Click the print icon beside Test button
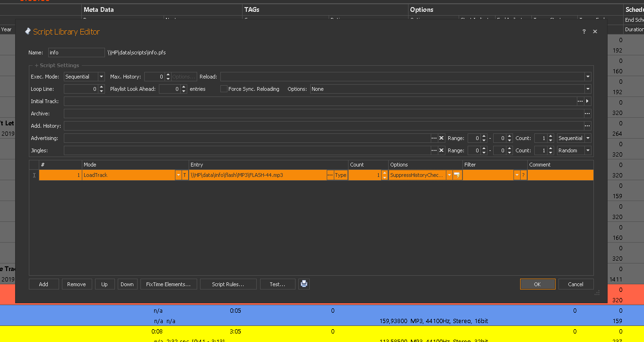This screenshot has width=644, height=342. click(x=304, y=284)
